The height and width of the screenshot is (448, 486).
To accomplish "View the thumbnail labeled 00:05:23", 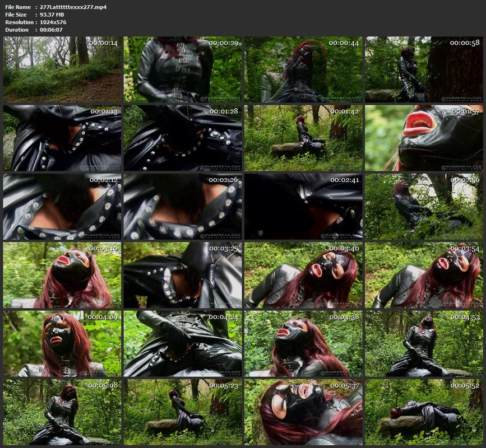I will pos(183,412).
